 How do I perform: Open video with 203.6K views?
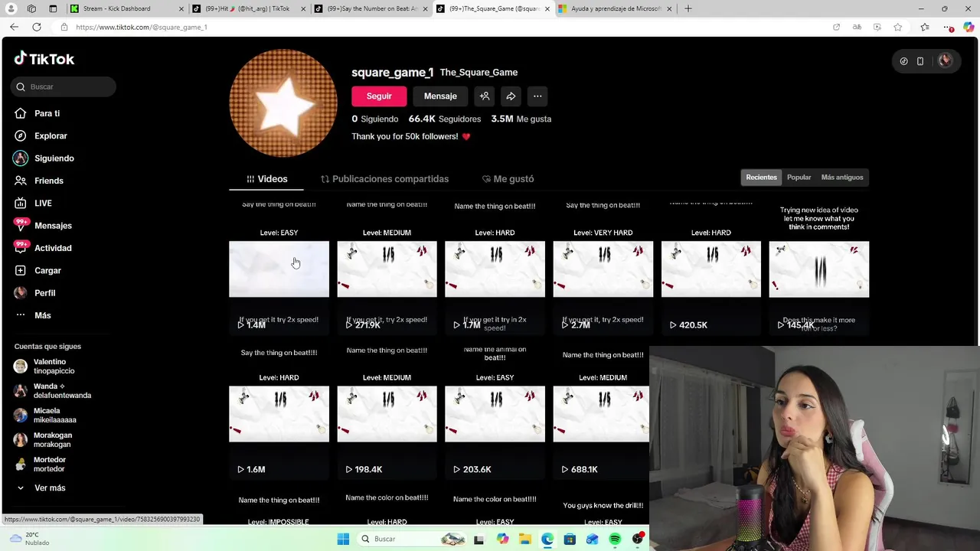495,413
